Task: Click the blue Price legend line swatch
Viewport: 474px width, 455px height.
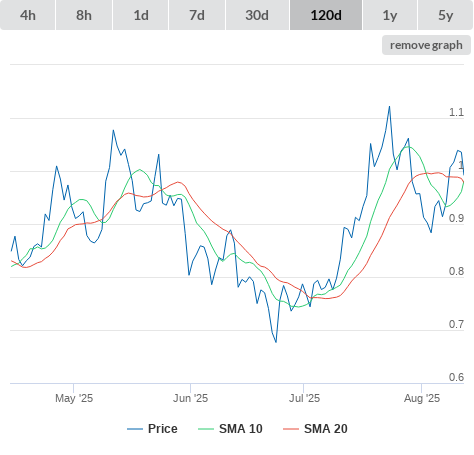Action: click(x=135, y=429)
